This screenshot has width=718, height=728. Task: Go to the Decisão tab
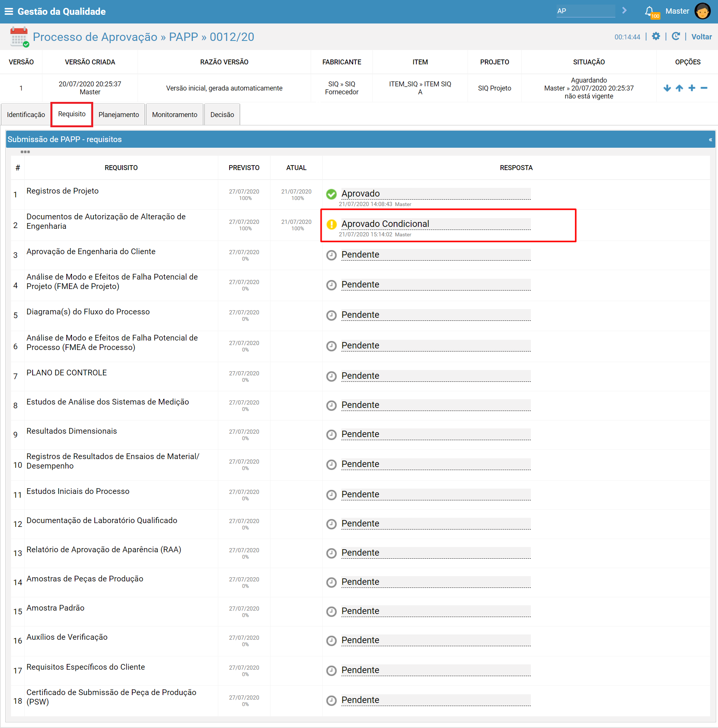222,114
